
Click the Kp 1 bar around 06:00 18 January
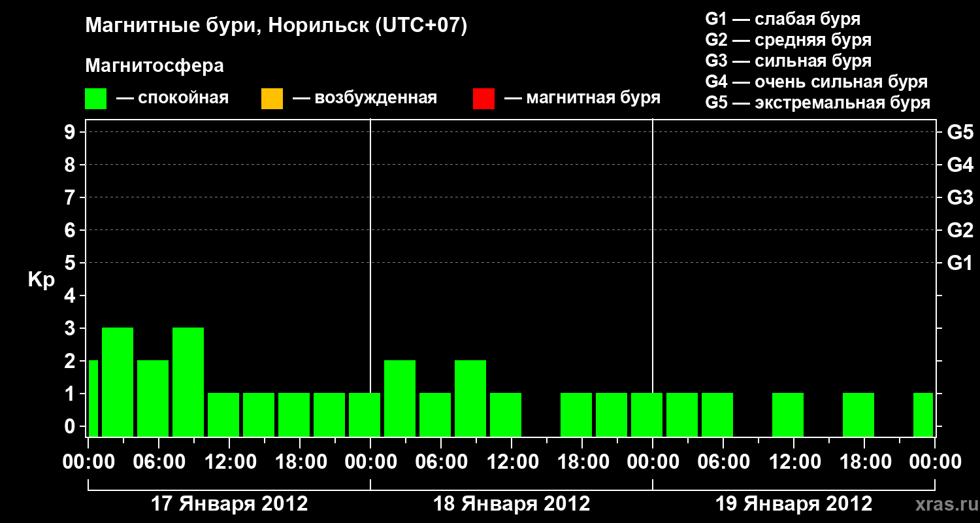click(435, 414)
